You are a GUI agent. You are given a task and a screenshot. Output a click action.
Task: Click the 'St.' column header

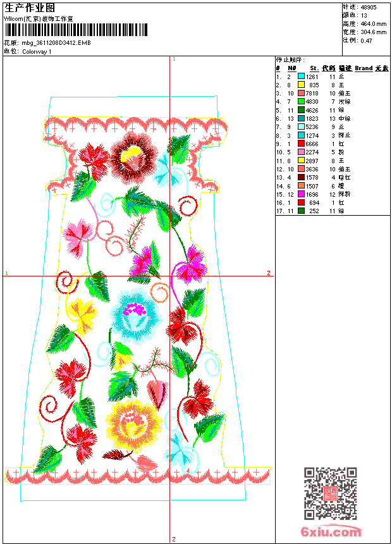pyautogui.click(x=314, y=68)
